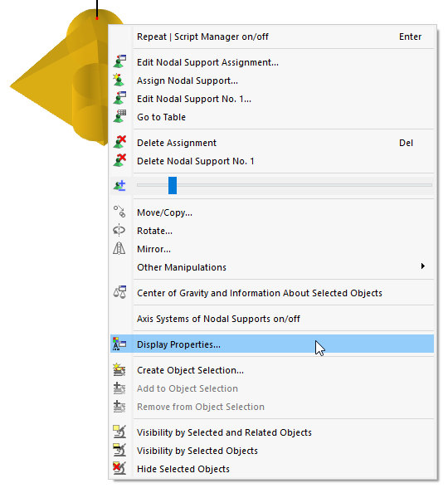Open Other Manipulations entry
448x488 pixels.
(272, 267)
